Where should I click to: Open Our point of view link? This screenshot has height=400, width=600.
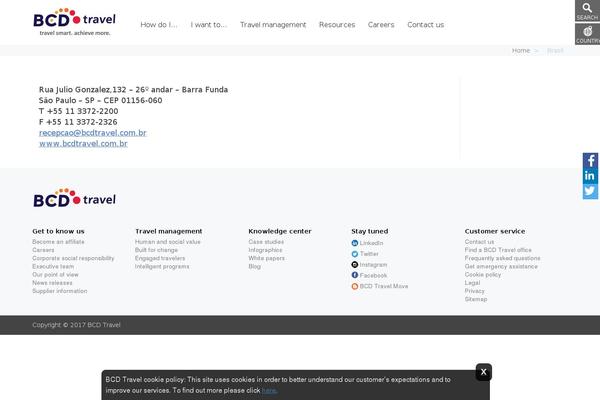55,274
